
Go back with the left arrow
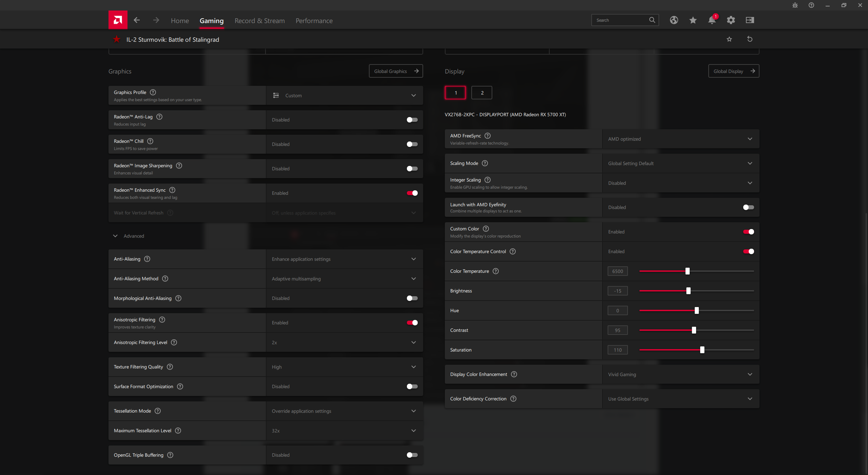(x=137, y=20)
